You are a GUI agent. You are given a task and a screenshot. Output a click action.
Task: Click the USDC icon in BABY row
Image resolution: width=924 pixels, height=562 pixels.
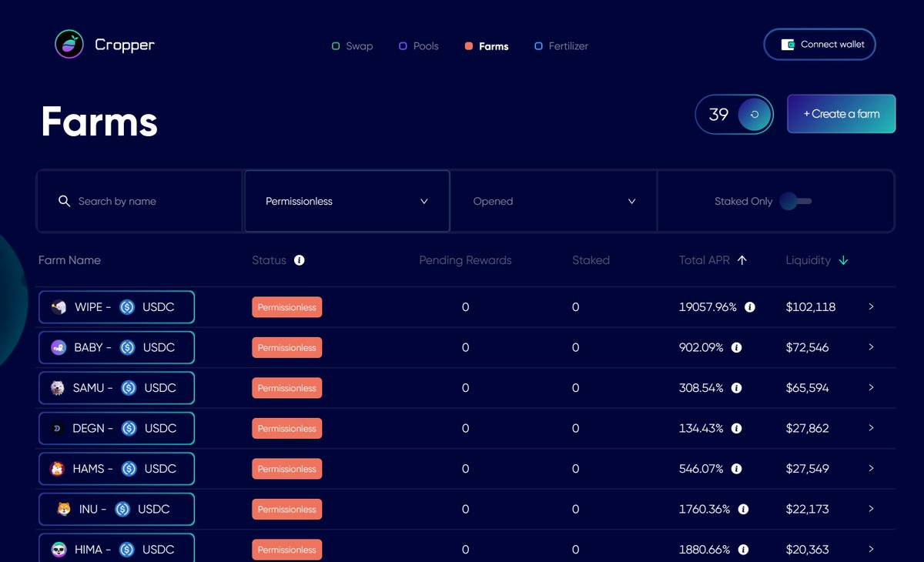[128, 348]
